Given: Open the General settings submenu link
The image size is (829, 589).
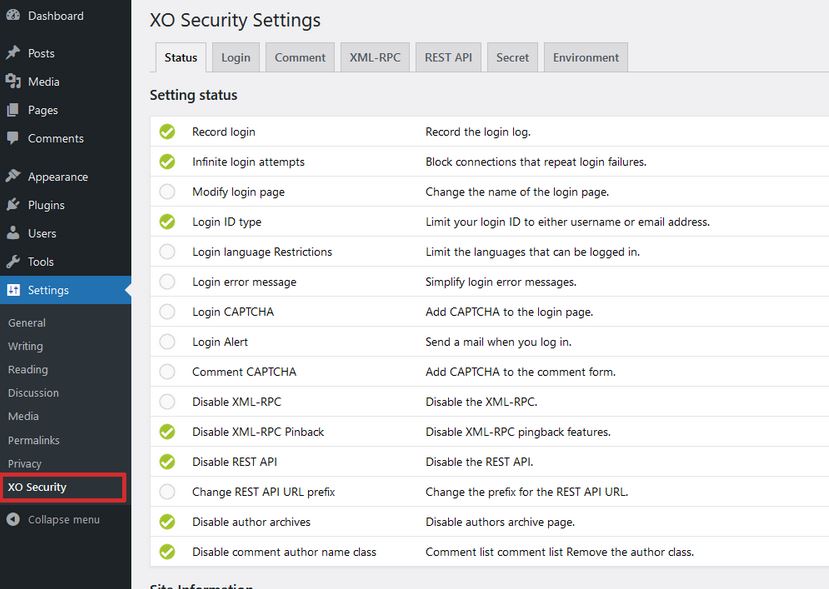Looking at the screenshot, I should coord(27,323).
